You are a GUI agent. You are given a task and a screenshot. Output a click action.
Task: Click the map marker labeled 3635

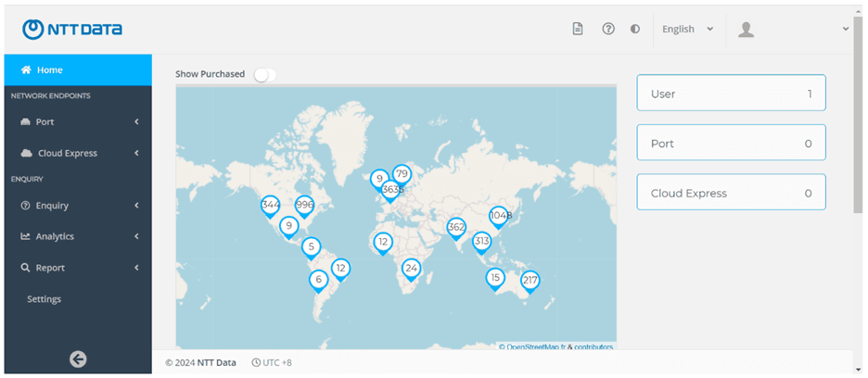(x=391, y=192)
